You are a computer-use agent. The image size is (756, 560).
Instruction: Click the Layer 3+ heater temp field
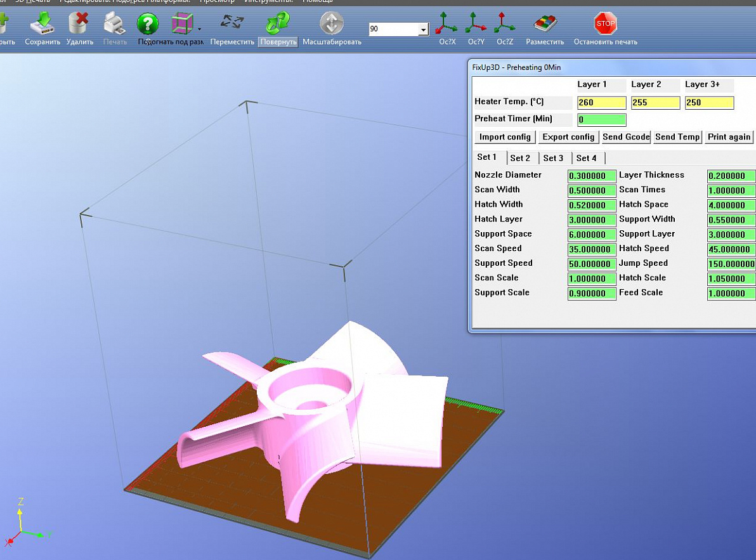[709, 103]
